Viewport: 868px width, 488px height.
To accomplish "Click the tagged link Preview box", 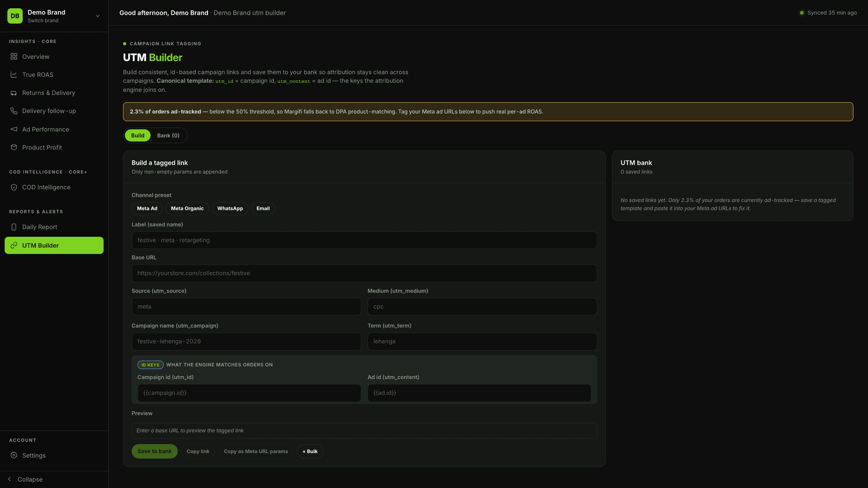I will tap(364, 431).
